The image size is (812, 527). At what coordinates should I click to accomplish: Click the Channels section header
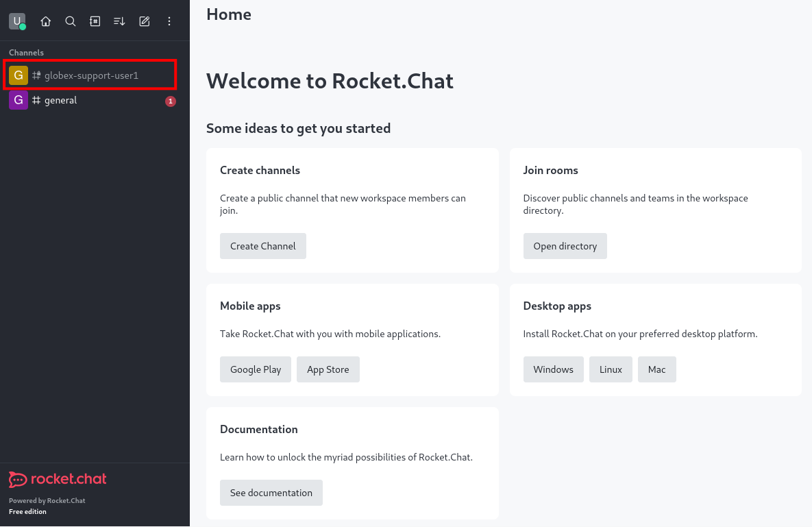[27, 52]
